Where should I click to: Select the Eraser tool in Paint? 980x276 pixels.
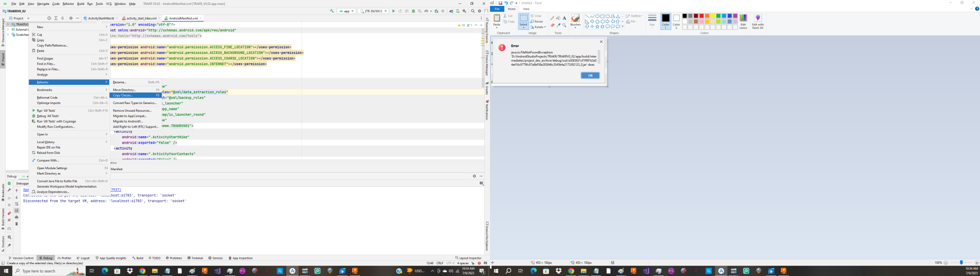[552, 25]
